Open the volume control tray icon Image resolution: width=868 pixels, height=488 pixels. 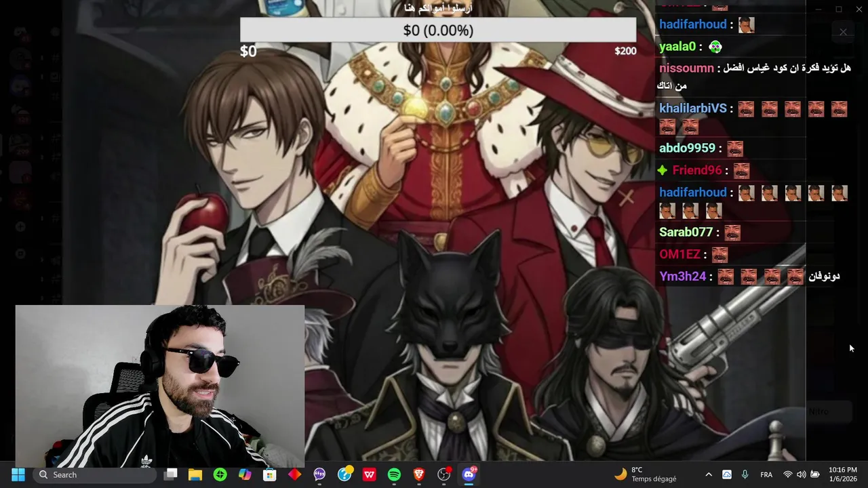click(x=802, y=474)
